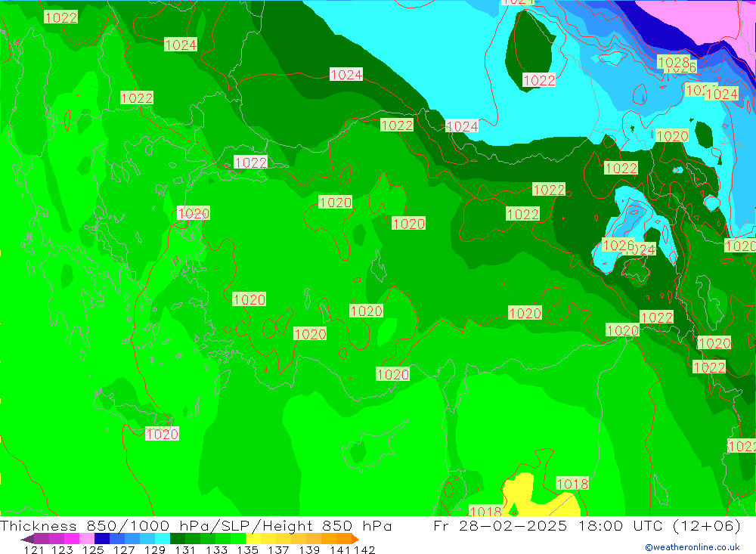Click the magenta legend swatch after 123
This screenshot has width=756, height=554.
point(71,539)
